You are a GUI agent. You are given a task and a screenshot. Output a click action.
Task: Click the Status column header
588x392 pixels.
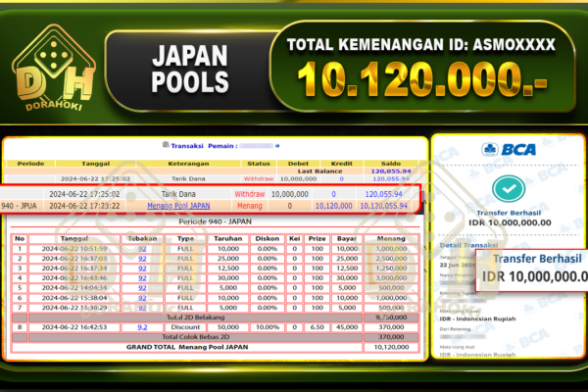[x=259, y=164]
